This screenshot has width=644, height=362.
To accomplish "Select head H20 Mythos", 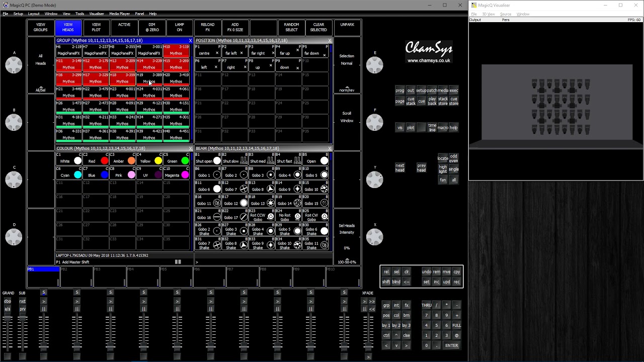I will pyautogui.click(x=176, y=78).
